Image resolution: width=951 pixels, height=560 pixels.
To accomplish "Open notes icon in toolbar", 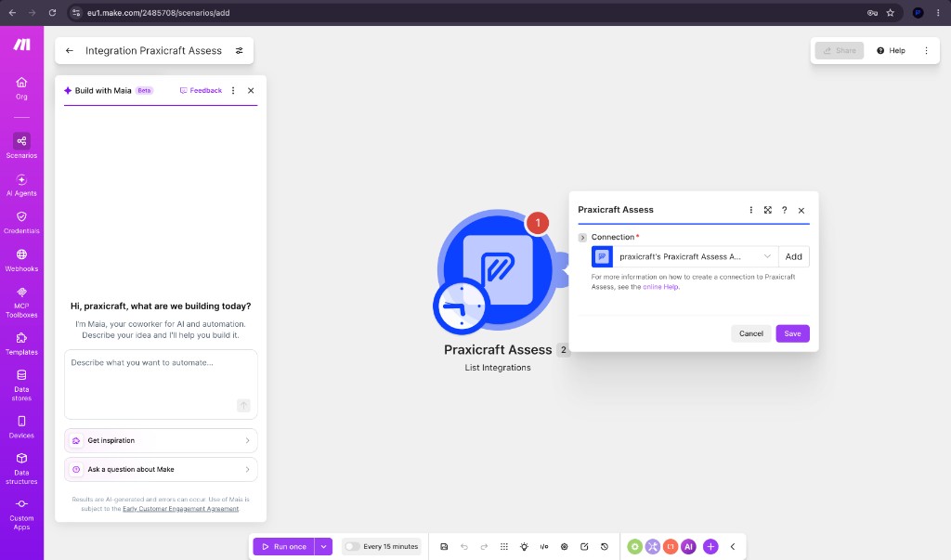I will pos(584,547).
